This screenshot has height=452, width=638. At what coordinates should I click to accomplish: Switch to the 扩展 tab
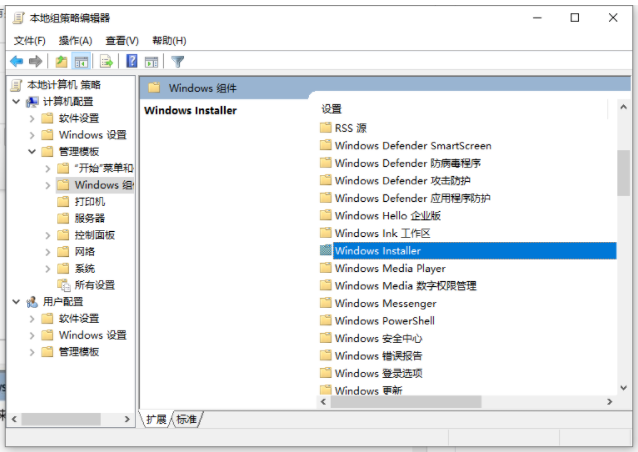pyautogui.click(x=156, y=419)
